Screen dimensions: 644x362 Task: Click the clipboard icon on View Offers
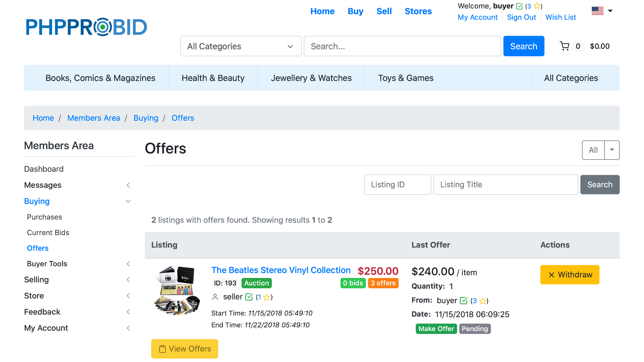coord(162,349)
